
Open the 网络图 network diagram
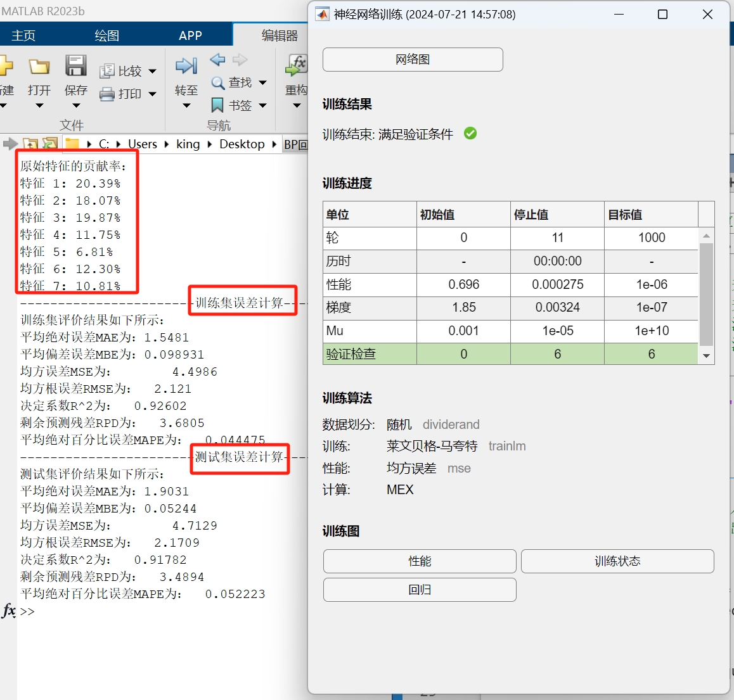coord(412,60)
